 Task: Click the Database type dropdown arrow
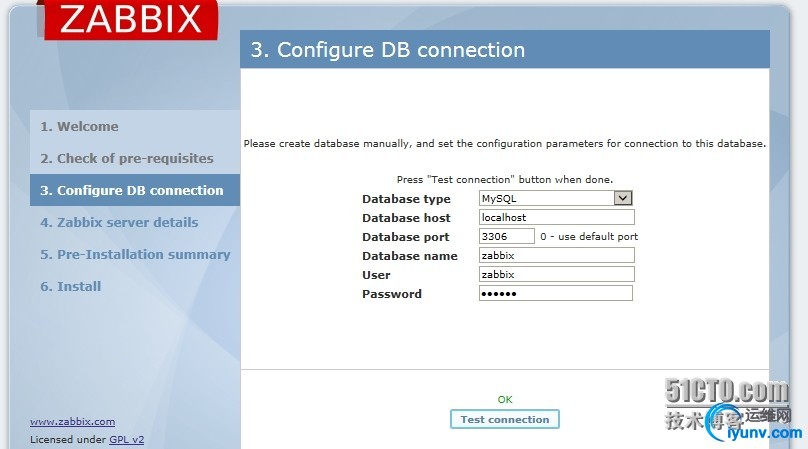tap(623, 199)
